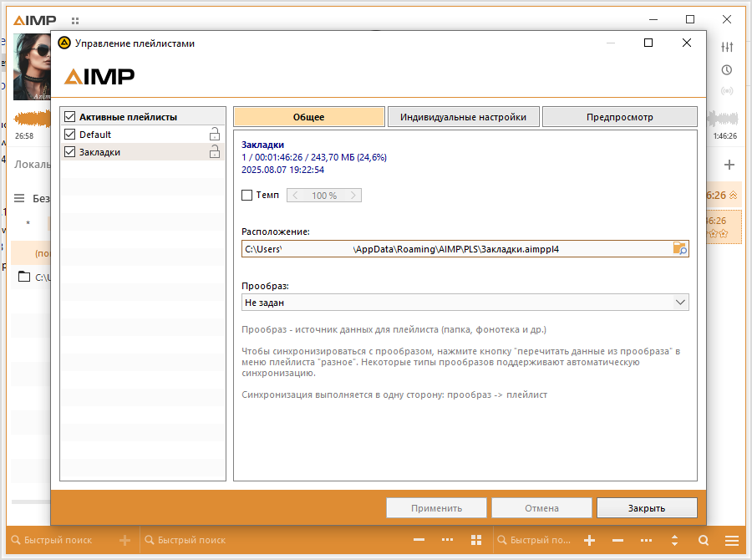
Task: Click the minus icon in the middle bottom panel
Action: pyautogui.click(x=419, y=540)
